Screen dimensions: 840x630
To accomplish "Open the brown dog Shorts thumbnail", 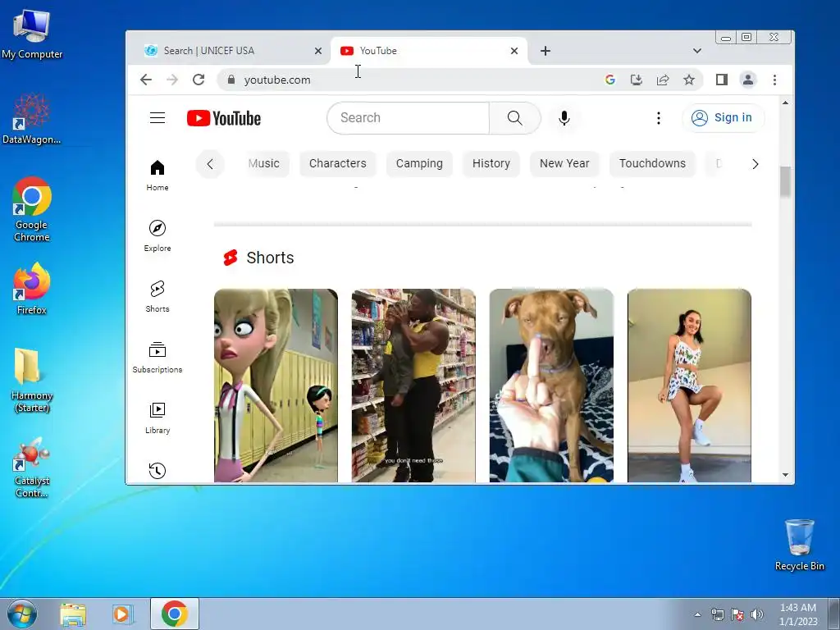I will pyautogui.click(x=551, y=386).
